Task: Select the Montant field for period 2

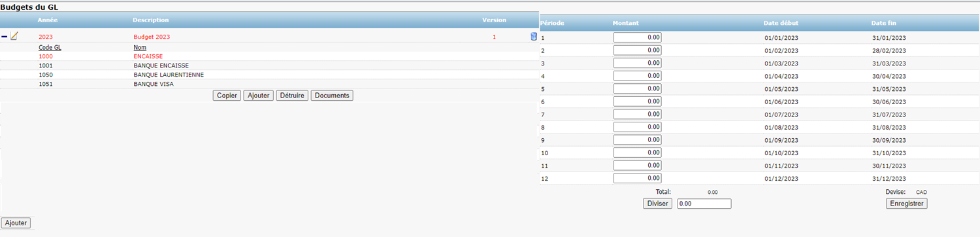Action: coord(638,50)
